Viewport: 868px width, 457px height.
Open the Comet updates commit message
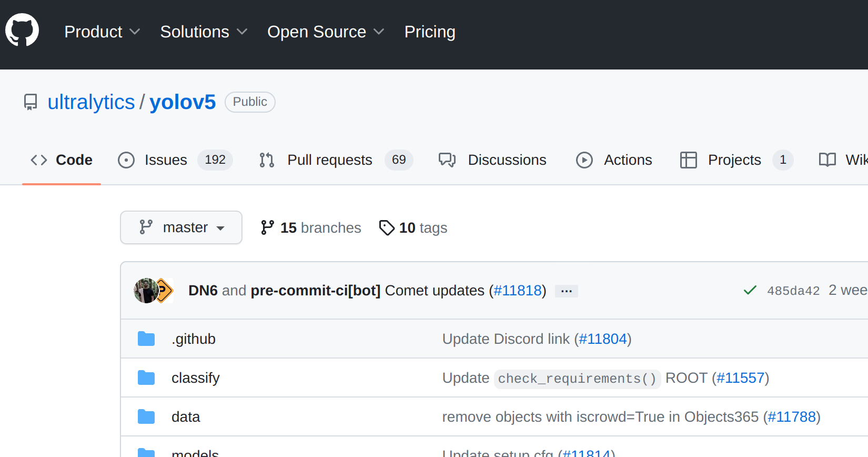(435, 291)
